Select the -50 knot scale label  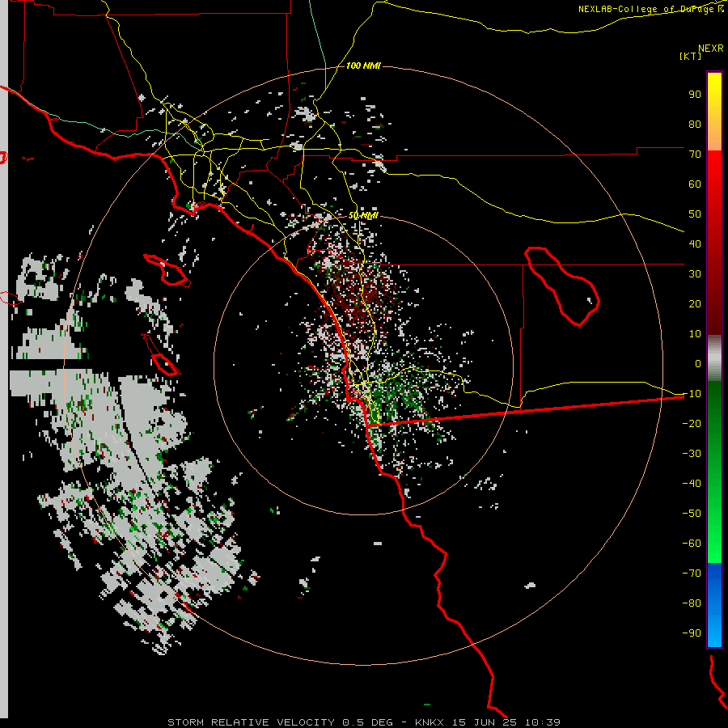coord(692,513)
